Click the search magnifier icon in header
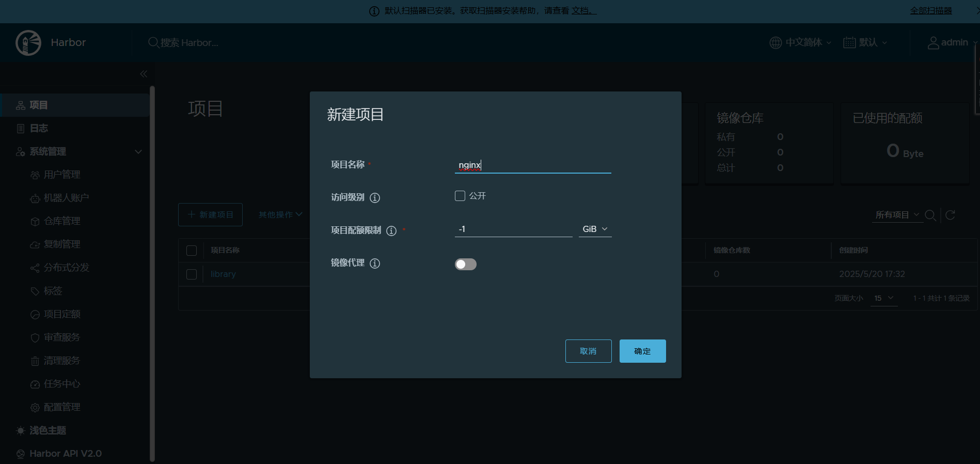Screen dimensions: 980x464 [x=153, y=42]
